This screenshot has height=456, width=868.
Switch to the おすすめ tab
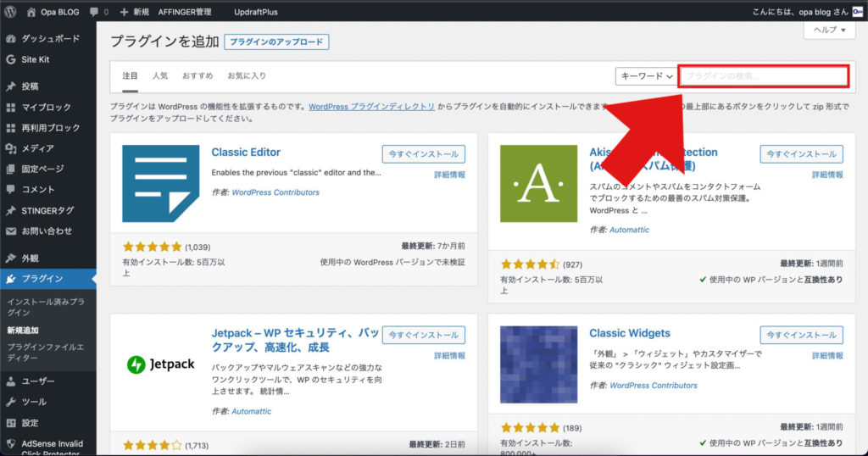(197, 76)
